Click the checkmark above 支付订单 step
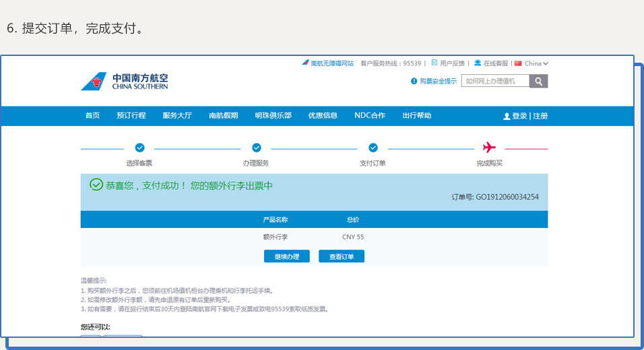Image resolution: width=644 pixels, height=350 pixels. 373,148
